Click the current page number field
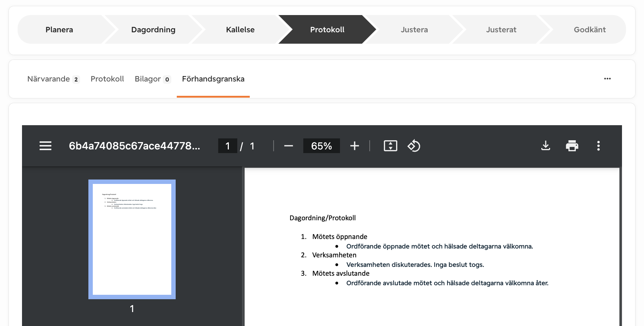644x326 pixels. 228,146
